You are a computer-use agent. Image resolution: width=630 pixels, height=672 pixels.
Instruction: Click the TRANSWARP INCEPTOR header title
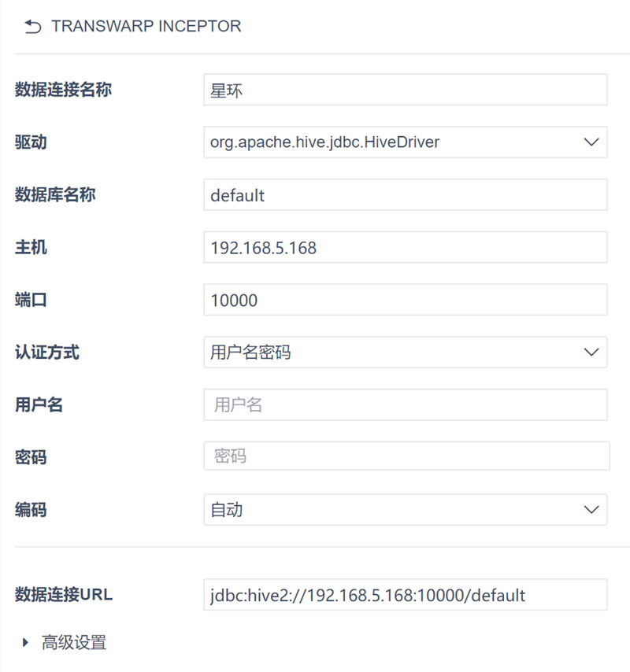click(x=146, y=26)
